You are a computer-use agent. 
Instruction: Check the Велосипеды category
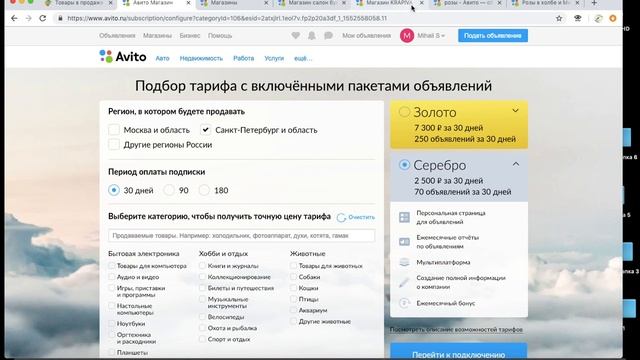pos(202,317)
